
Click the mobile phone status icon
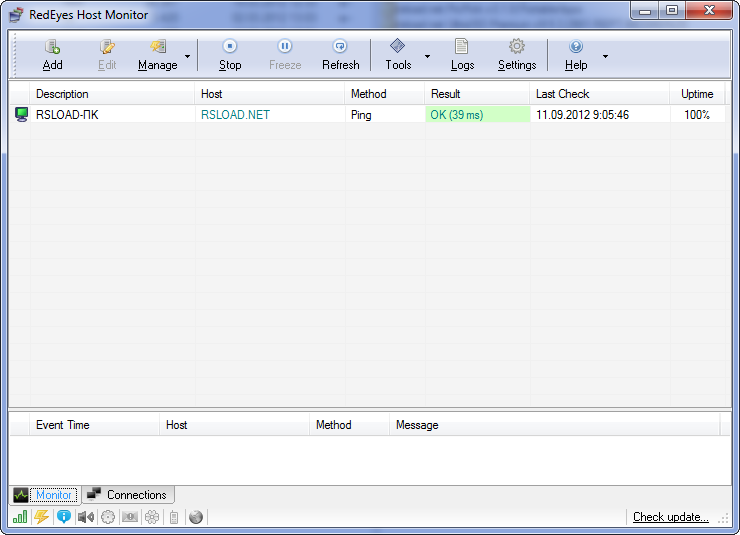174,517
